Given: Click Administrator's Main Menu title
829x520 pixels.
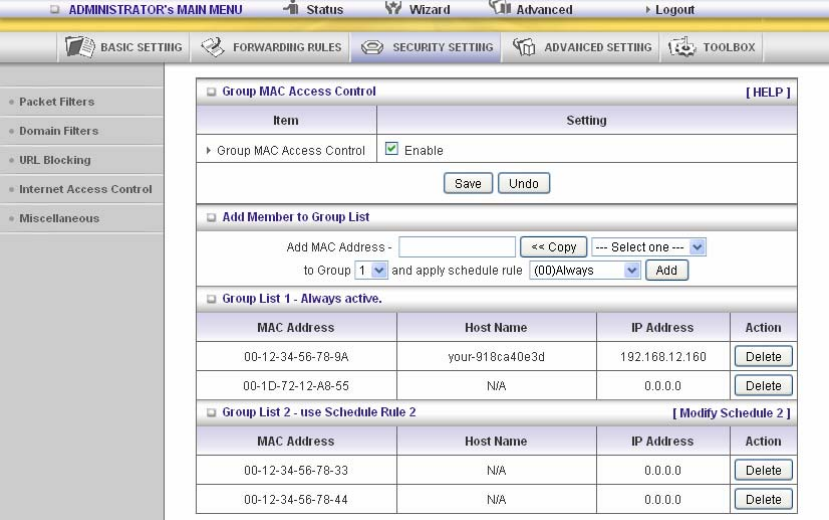Looking at the screenshot, I should click(155, 10).
